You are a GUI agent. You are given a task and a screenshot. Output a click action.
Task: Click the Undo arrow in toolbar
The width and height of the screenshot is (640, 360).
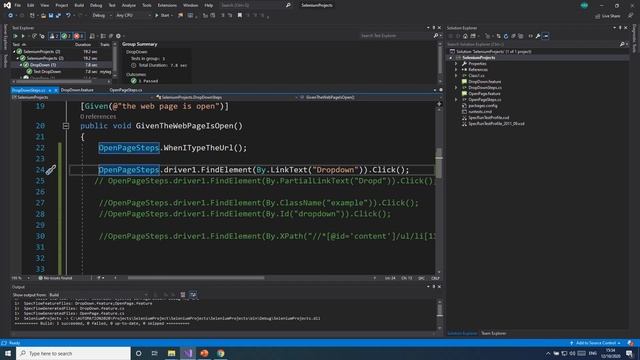[x=68, y=16]
